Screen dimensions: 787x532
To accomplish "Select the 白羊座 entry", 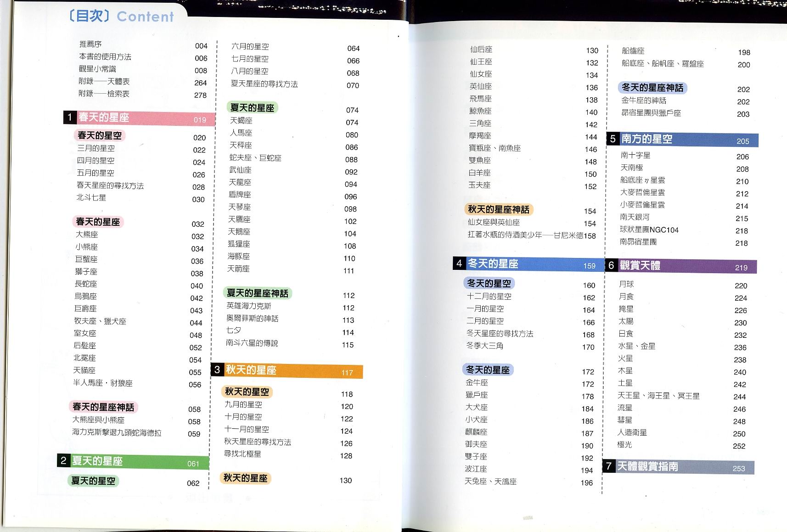I will coord(479,173).
